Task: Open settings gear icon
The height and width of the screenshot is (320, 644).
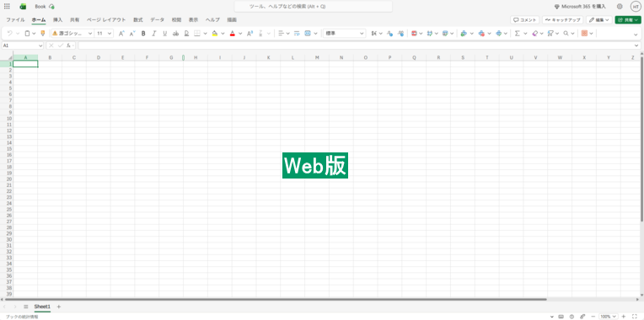Action: [x=620, y=7]
